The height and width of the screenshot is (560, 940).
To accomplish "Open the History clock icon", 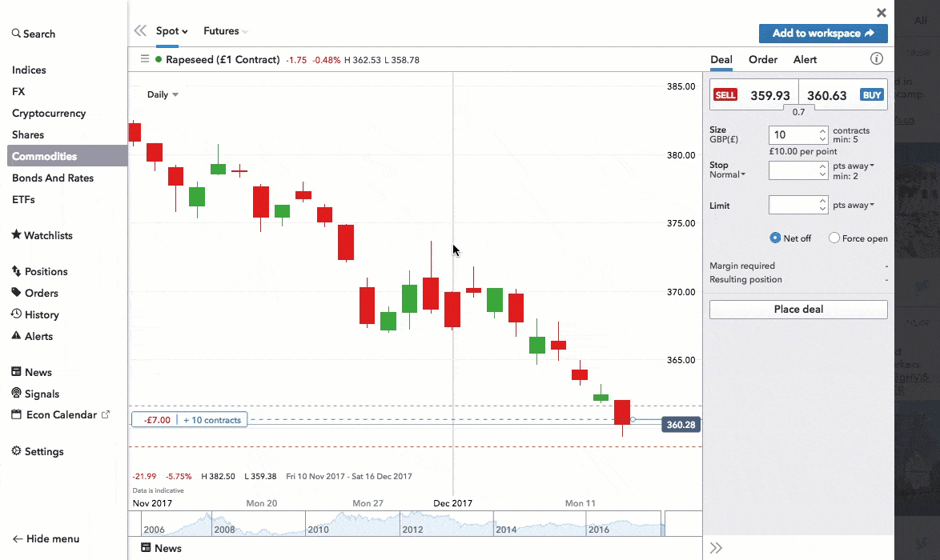I will (x=16, y=314).
